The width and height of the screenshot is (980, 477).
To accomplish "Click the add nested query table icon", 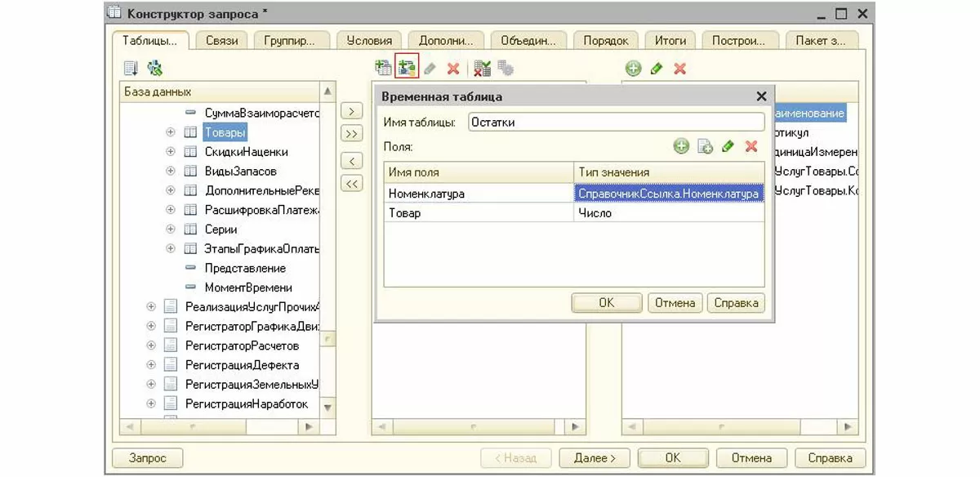I will coord(383,69).
